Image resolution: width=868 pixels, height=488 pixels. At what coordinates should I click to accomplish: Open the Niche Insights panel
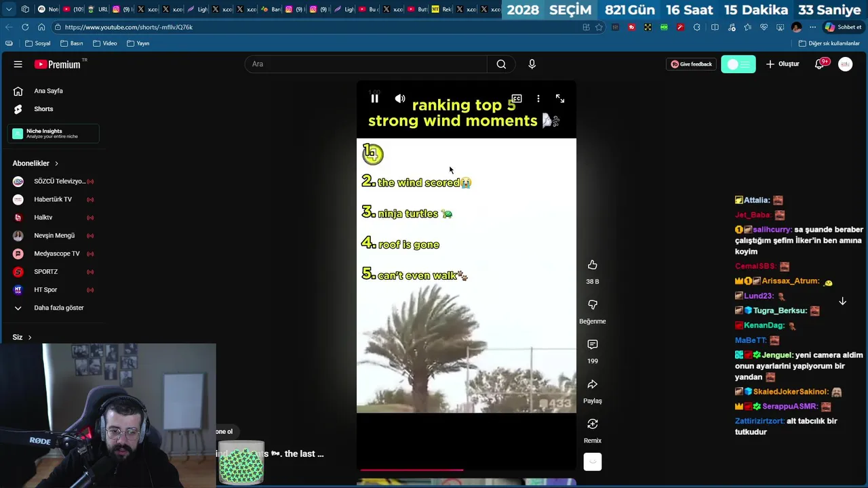54,134
